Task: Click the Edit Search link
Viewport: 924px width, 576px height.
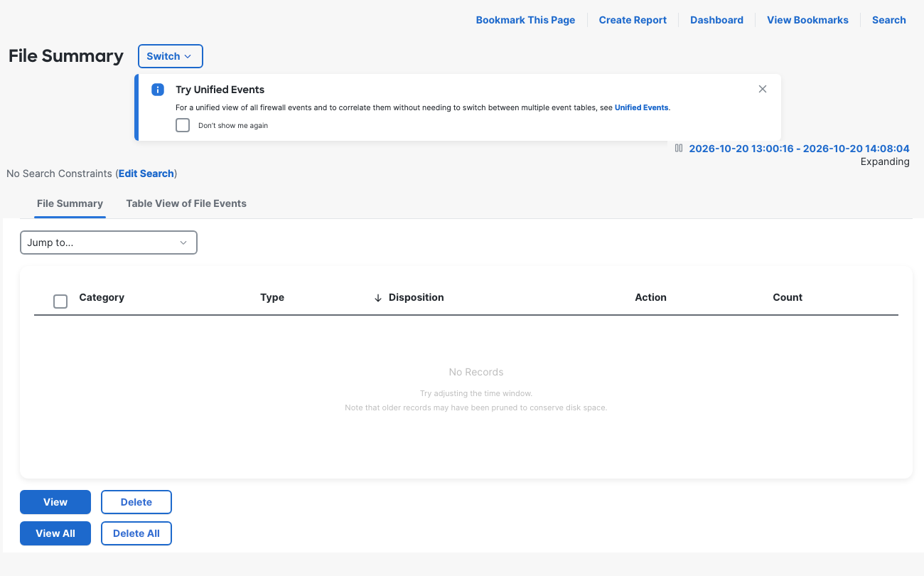Action: click(x=146, y=174)
